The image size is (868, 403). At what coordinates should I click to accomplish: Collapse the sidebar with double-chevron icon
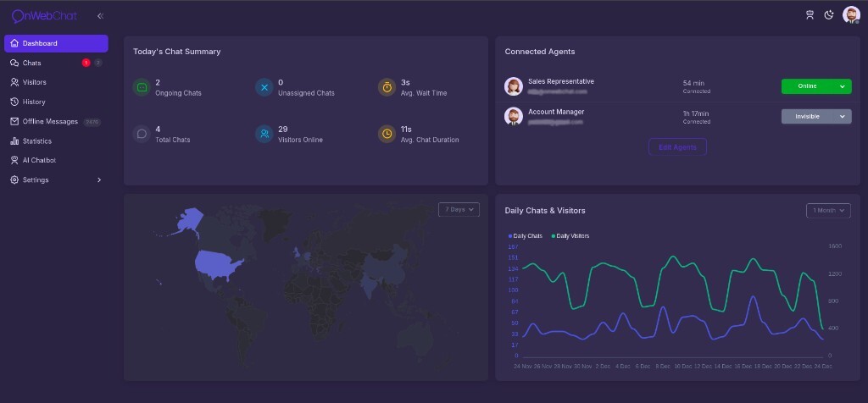(x=100, y=16)
